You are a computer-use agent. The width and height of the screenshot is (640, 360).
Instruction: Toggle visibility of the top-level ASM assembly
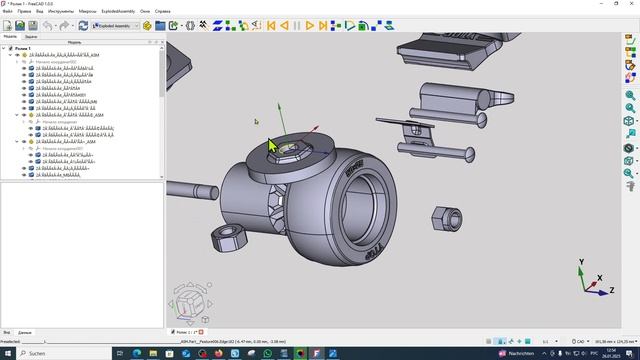(18, 55)
